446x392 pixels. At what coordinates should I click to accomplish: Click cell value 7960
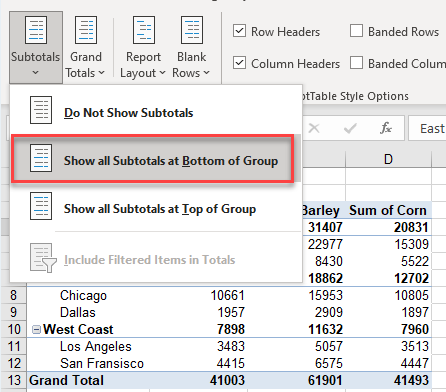[415, 329]
